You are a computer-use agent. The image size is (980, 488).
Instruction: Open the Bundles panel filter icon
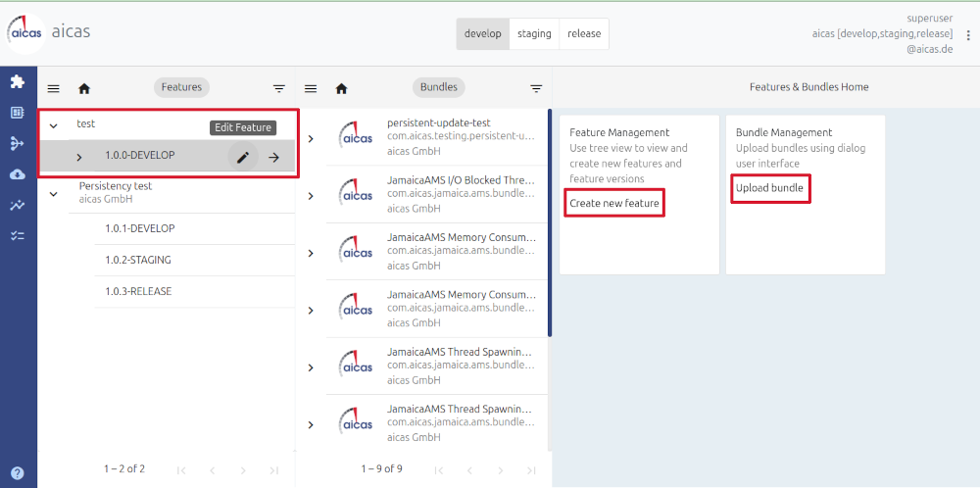pos(536,88)
